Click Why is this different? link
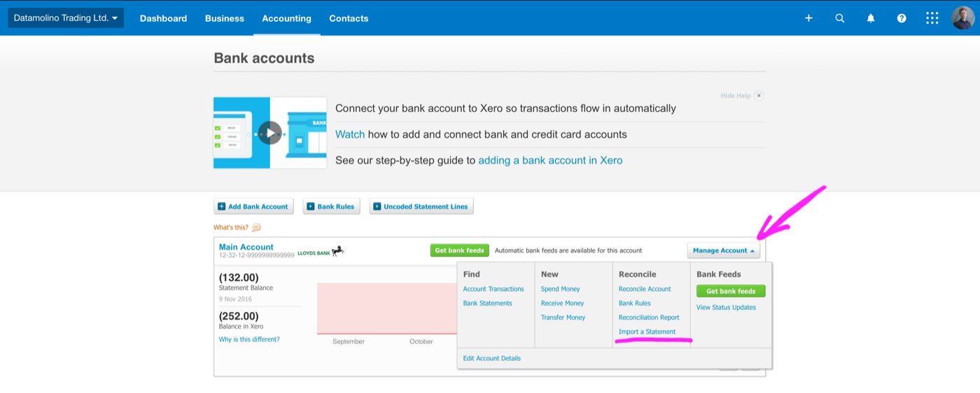The height and width of the screenshot is (393, 980). click(x=249, y=339)
